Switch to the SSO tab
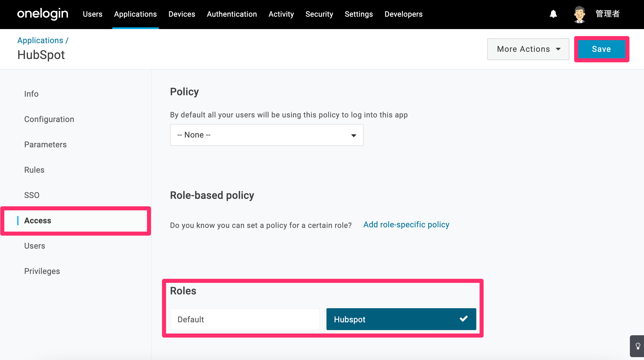The width and height of the screenshot is (644, 360). pyautogui.click(x=32, y=195)
